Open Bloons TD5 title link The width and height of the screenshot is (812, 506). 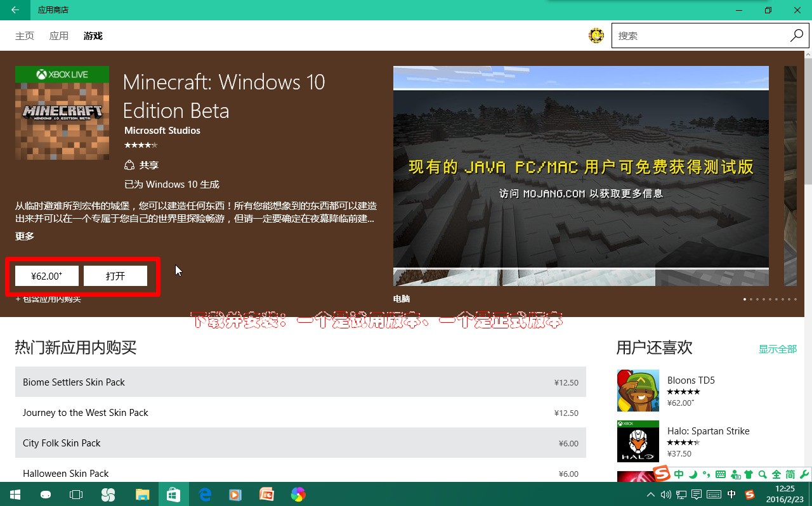(691, 380)
